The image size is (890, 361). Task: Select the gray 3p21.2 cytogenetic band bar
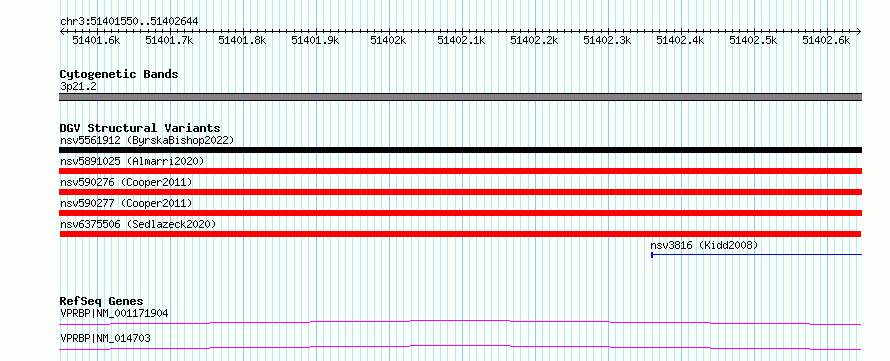[x=461, y=97]
